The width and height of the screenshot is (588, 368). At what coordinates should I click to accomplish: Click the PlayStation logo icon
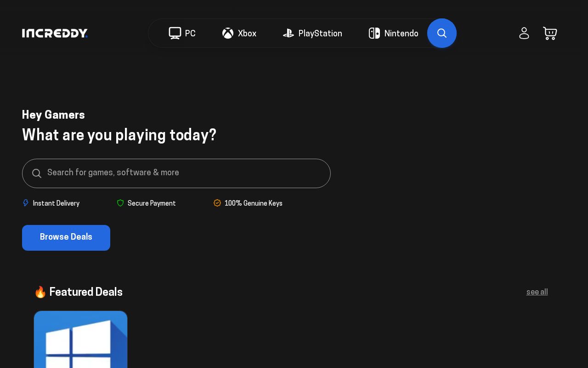288,33
